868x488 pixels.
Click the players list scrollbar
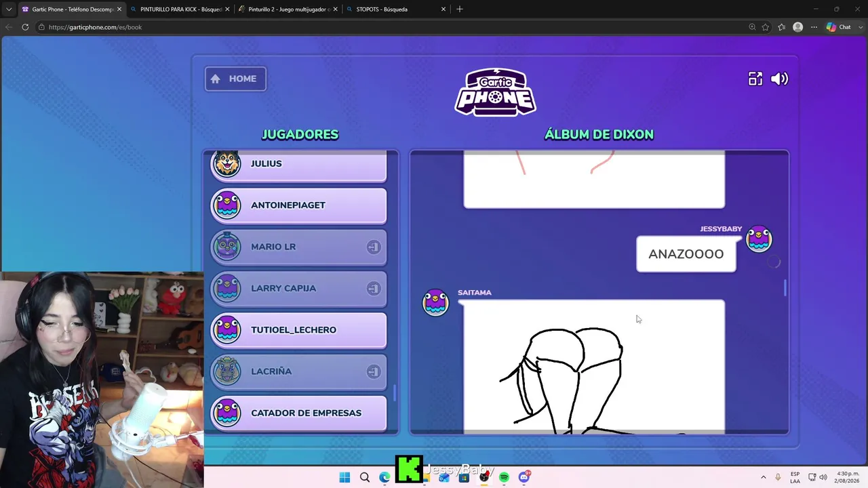395,392
